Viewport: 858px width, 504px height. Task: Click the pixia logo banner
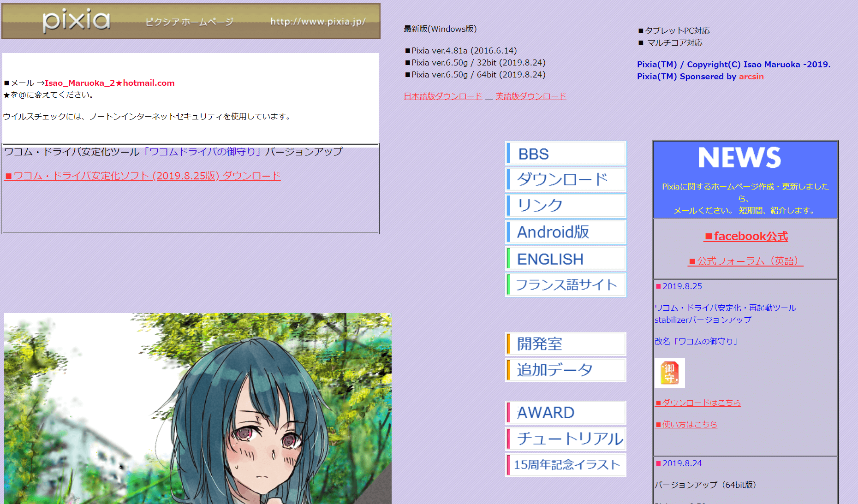click(x=191, y=21)
